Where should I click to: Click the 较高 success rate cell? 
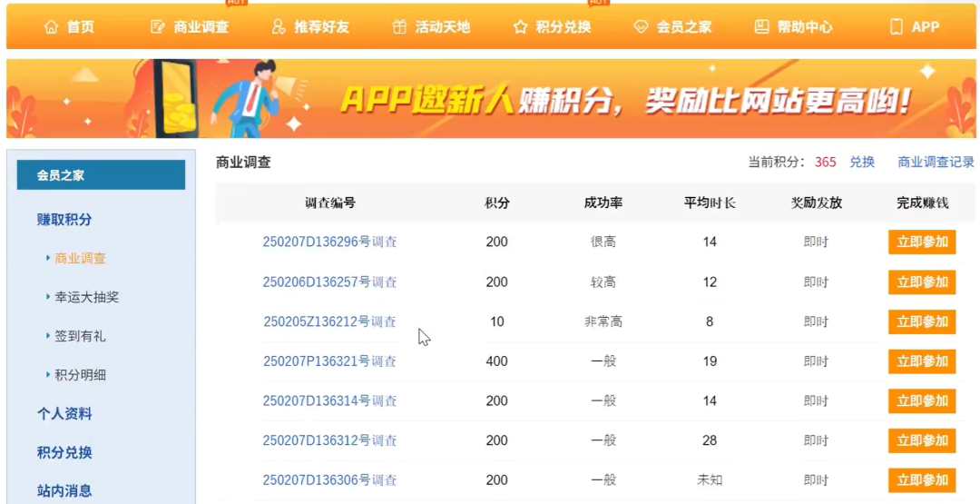603,282
